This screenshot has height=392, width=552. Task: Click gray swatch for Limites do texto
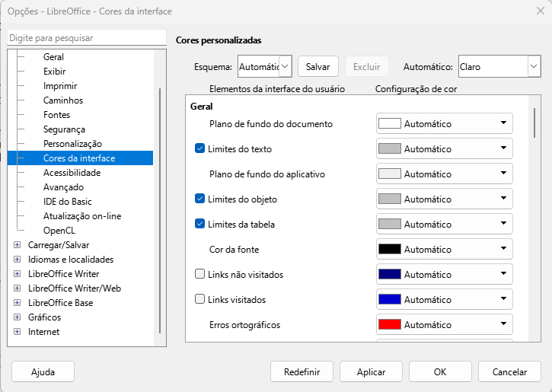[x=390, y=148]
